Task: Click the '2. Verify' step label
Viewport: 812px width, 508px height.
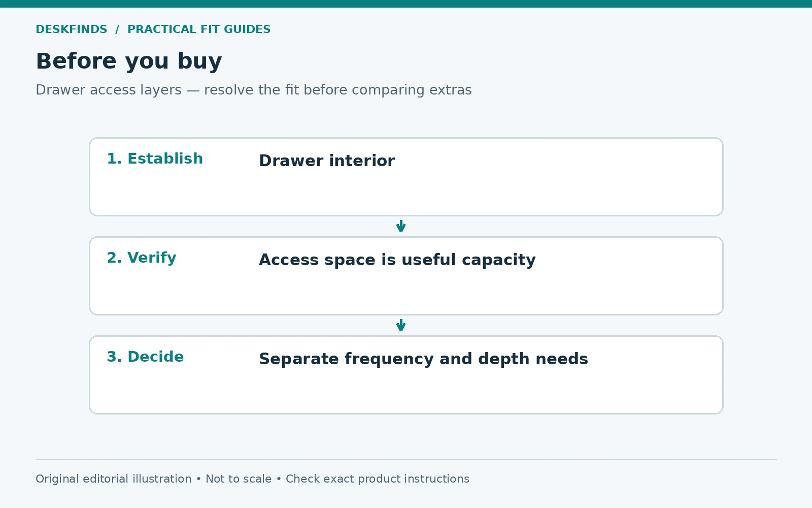Action: click(x=142, y=258)
